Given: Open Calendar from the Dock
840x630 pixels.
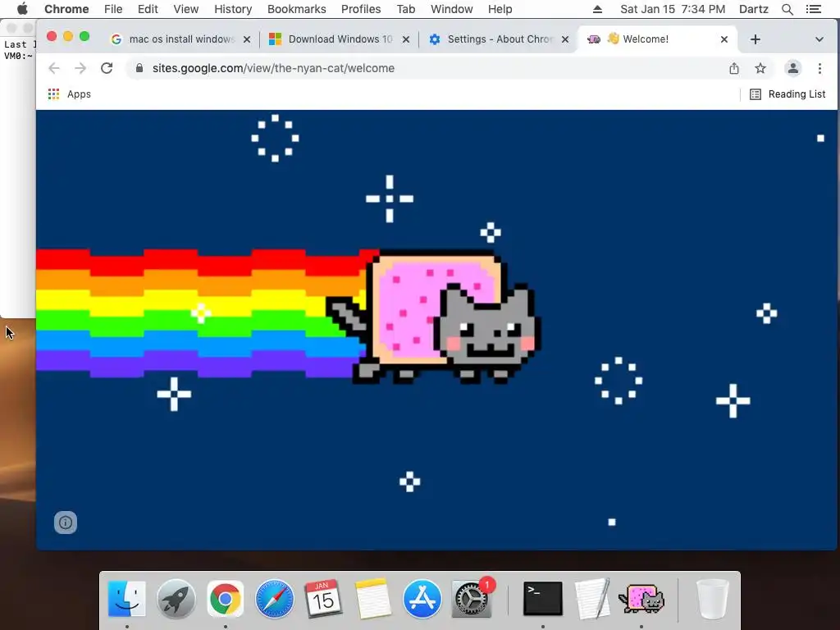Looking at the screenshot, I should [323, 598].
